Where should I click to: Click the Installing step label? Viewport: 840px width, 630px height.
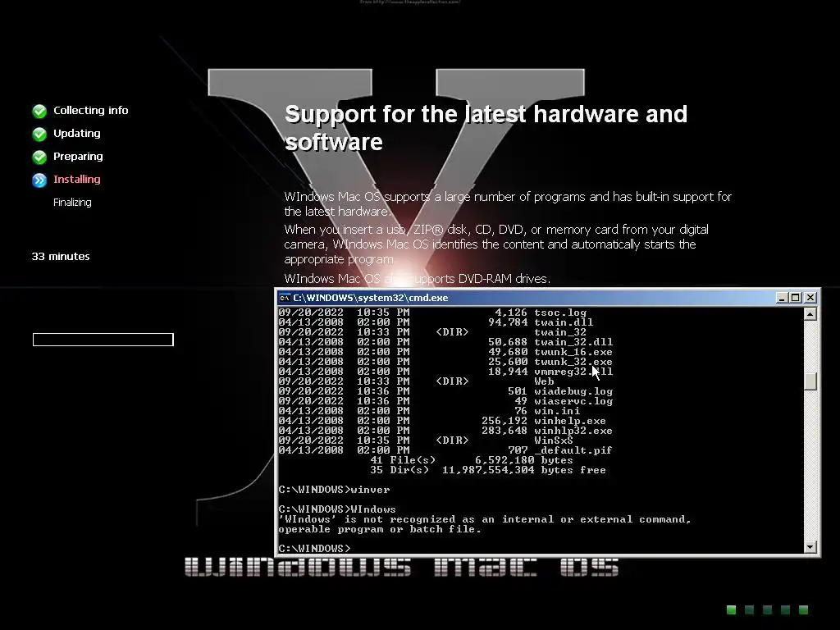[x=76, y=180]
